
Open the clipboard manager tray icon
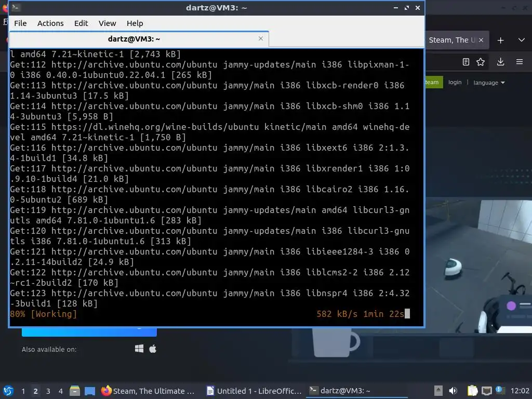[x=472, y=391]
